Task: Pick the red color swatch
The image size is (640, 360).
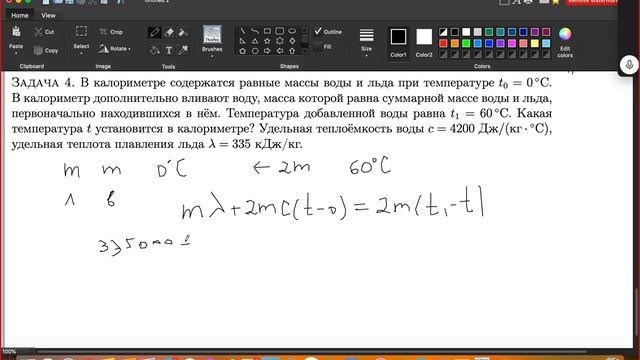Action: (443, 43)
